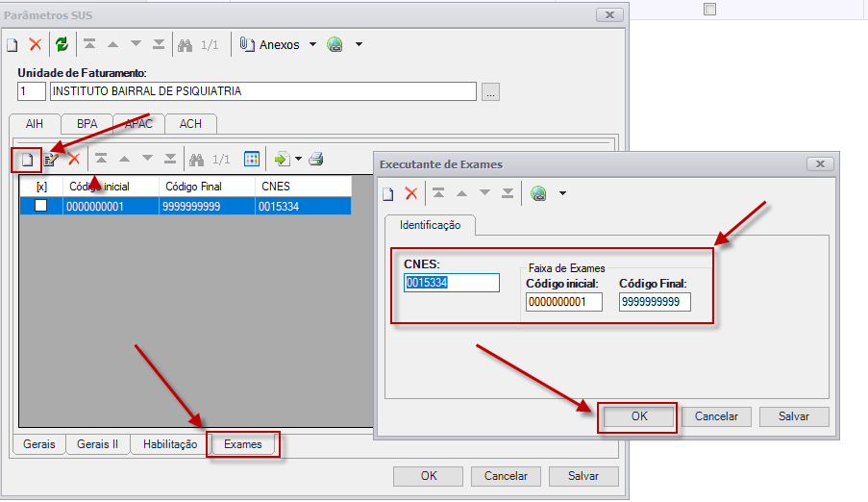The image size is (868, 502).
Task: Click grid view icon in grid toolbar
Action: (x=252, y=160)
